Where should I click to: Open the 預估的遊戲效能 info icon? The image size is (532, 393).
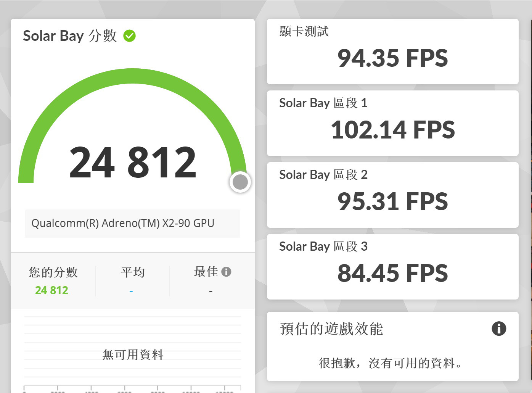[x=499, y=329]
